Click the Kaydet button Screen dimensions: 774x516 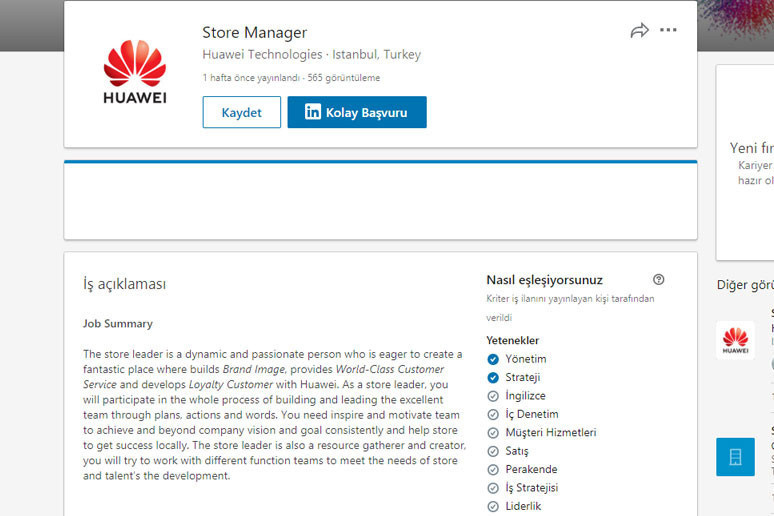(x=241, y=112)
